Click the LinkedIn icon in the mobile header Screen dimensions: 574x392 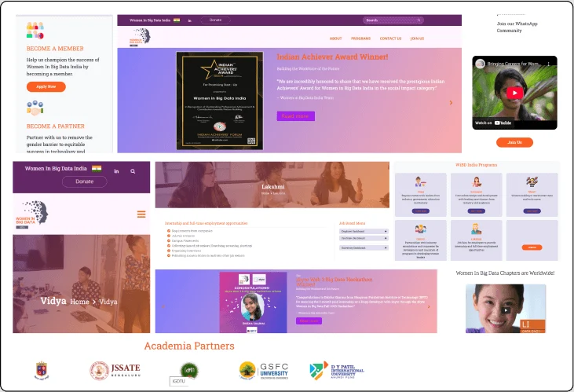[x=116, y=171]
